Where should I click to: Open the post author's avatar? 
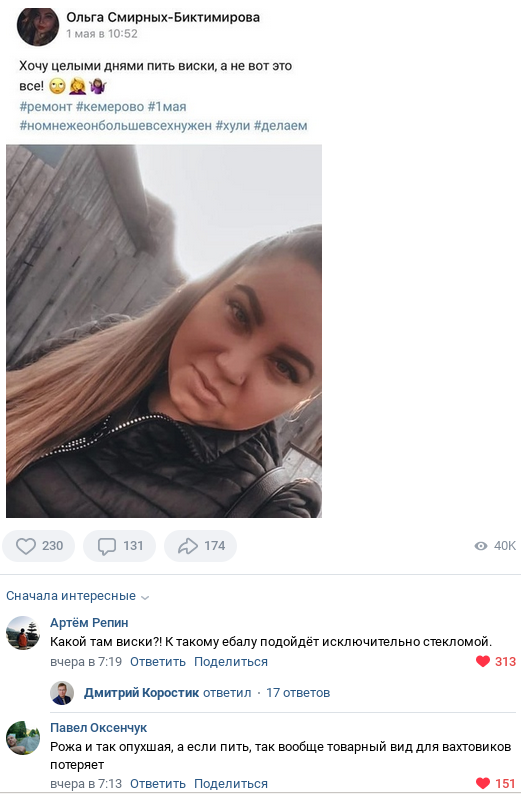[x=38, y=25]
